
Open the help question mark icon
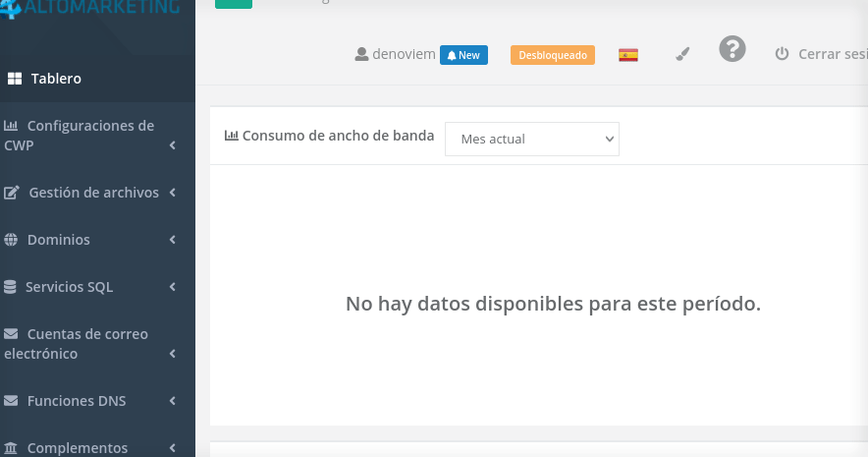(732, 49)
